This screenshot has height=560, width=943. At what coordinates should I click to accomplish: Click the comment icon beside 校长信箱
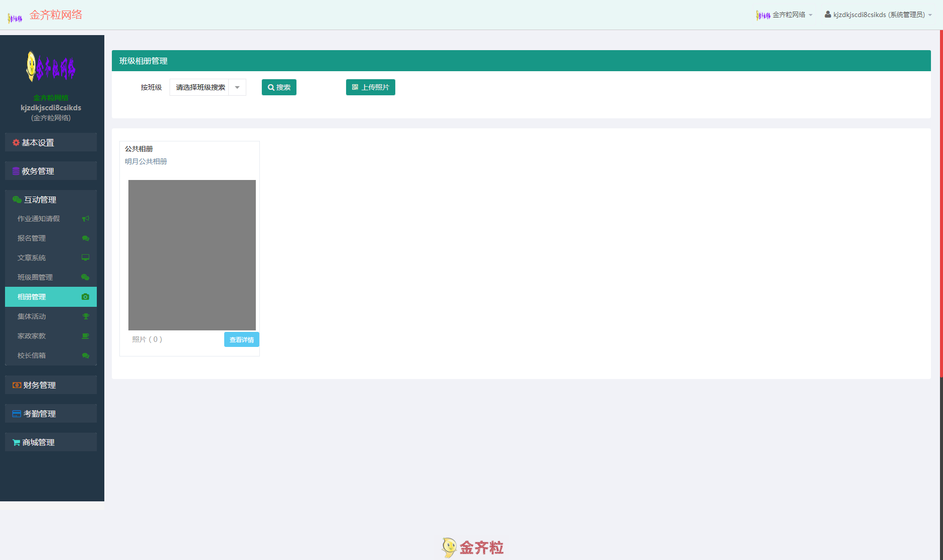pos(85,355)
